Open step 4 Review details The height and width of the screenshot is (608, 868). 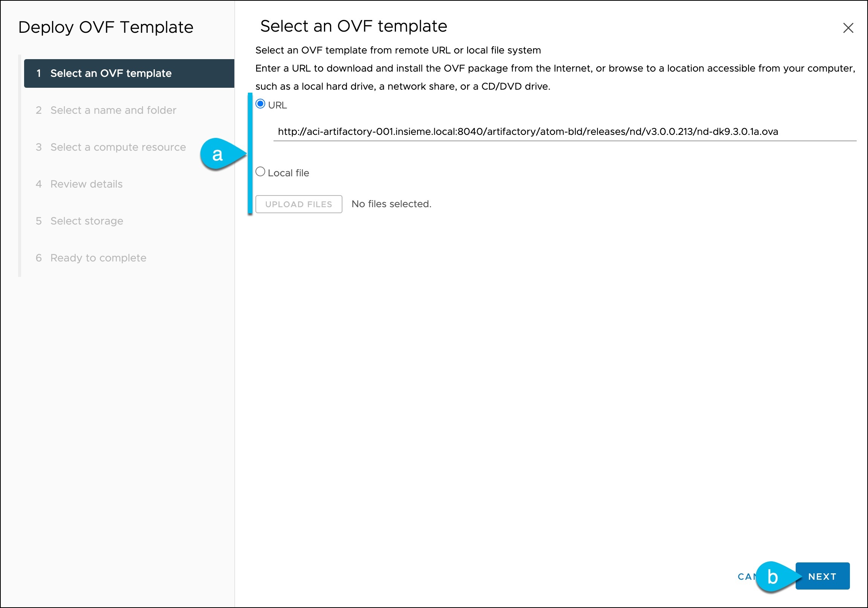(x=86, y=184)
